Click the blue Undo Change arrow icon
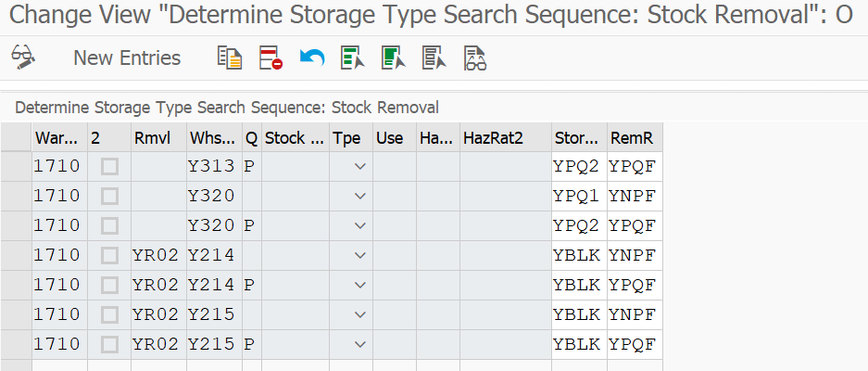The image size is (868, 371). (x=311, y=58)
